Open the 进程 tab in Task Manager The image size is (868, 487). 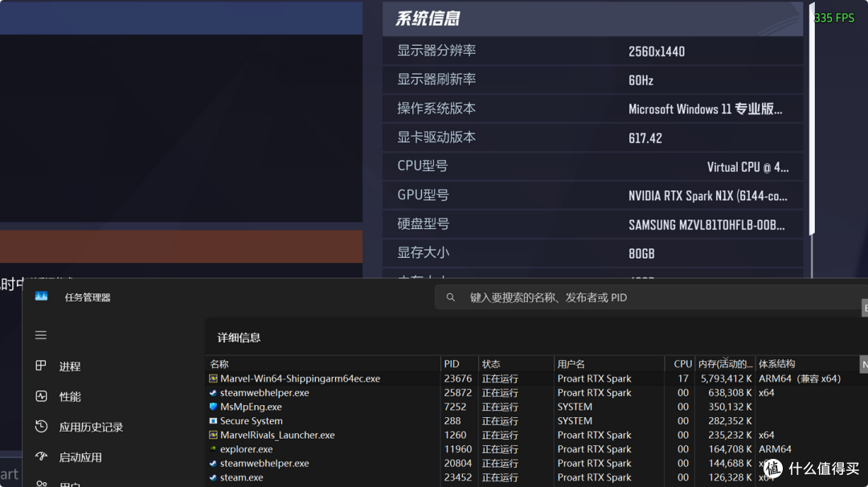click(x=70, y=366)
